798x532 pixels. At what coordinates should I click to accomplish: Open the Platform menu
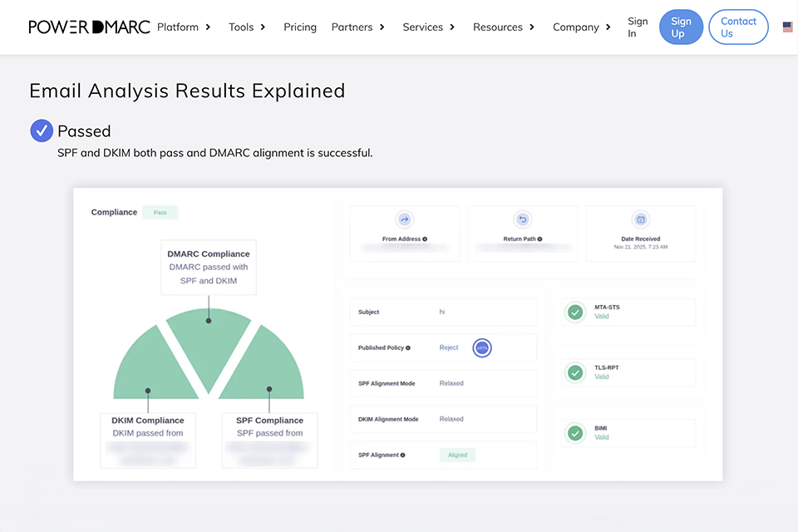(178, 27)
